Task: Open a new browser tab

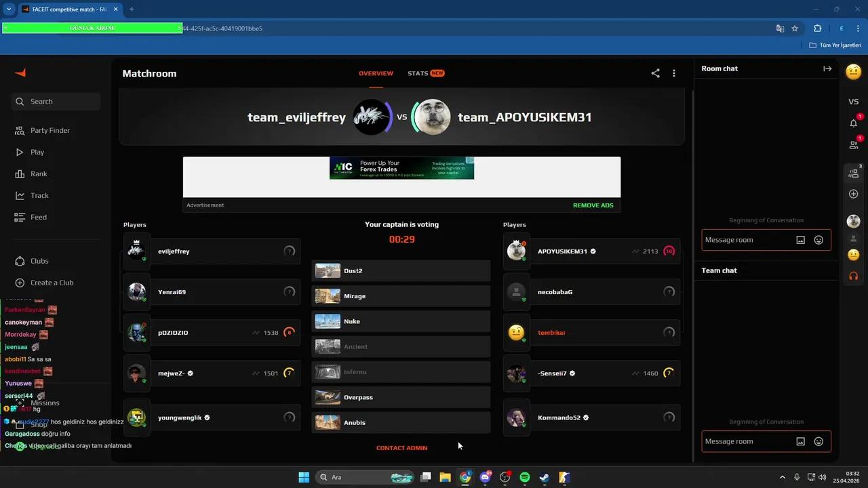Action: click(132, 9)
